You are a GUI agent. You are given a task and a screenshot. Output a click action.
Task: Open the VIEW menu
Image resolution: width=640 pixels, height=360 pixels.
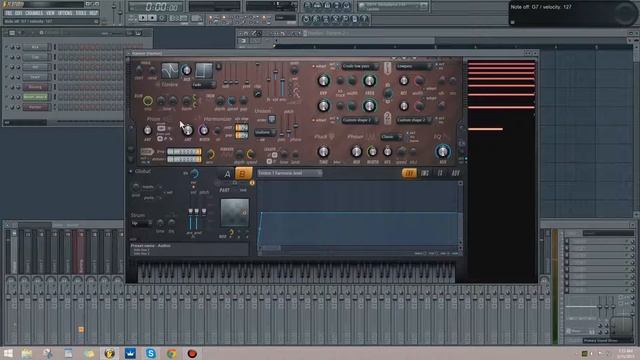50,13
